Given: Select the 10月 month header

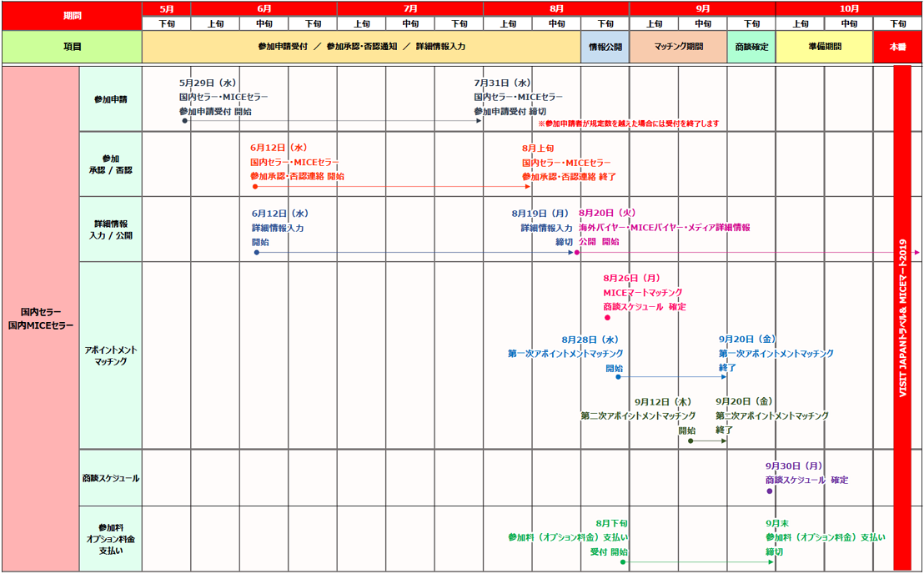Looking at the screenshot, I should [x=849, y=9].
